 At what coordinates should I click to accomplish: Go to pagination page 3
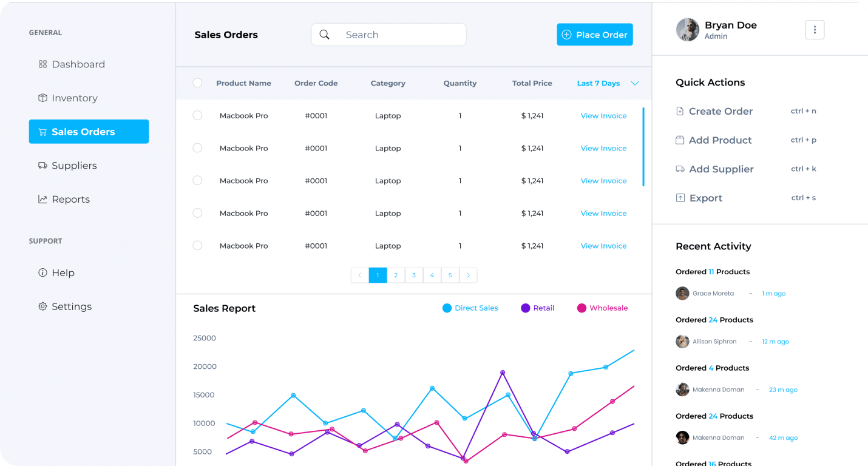tap(414, 275)
